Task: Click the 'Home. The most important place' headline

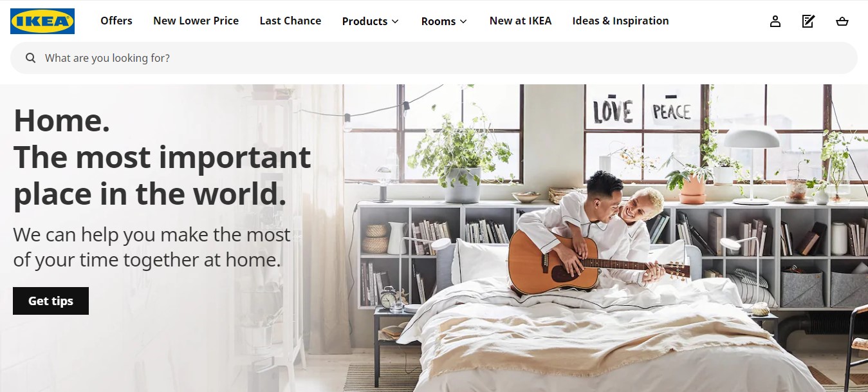Action: [x=162, y=157]
